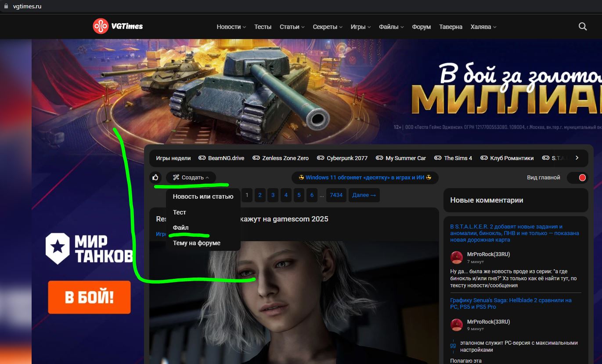
Task: Click the gamepad icon beside My Summer Car
Action: (379, 158)
